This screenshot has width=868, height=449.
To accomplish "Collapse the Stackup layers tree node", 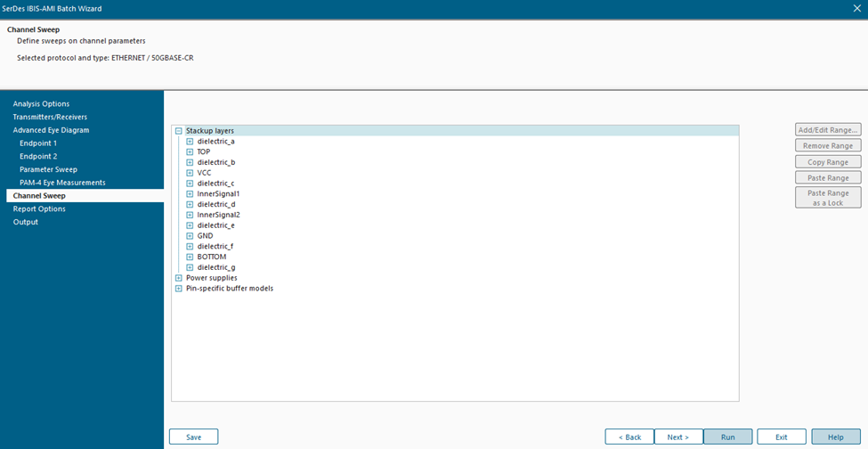I will point(178,131).
